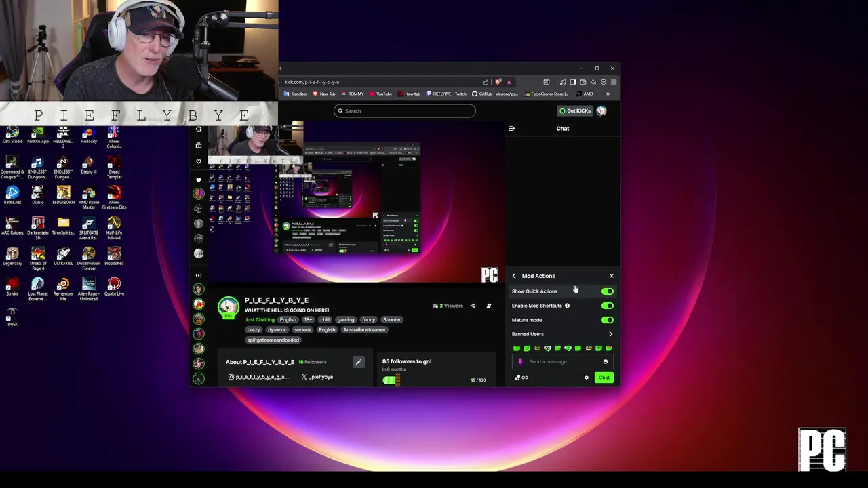Select the Audacity desktop icon

pos(89,135)
